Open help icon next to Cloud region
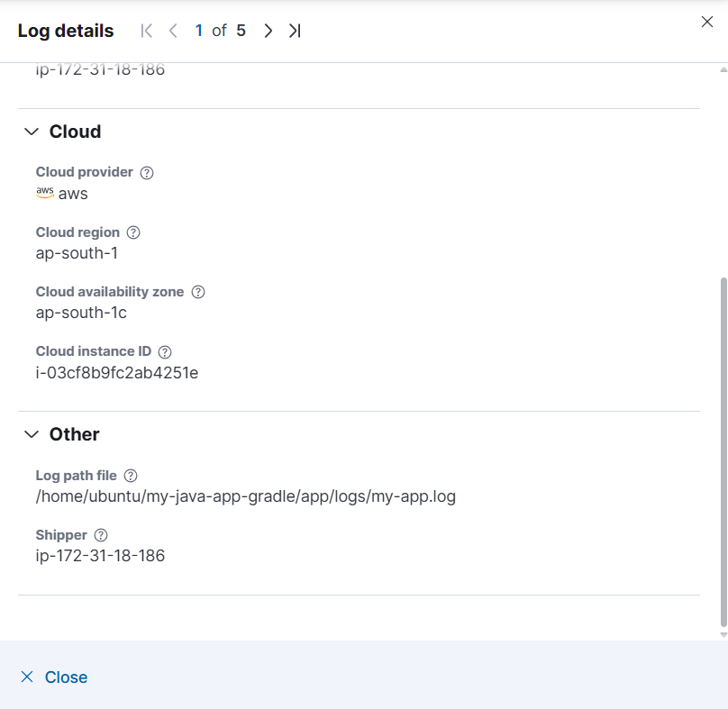The height and width of the screenshot is (709, 728). (133, 232)
